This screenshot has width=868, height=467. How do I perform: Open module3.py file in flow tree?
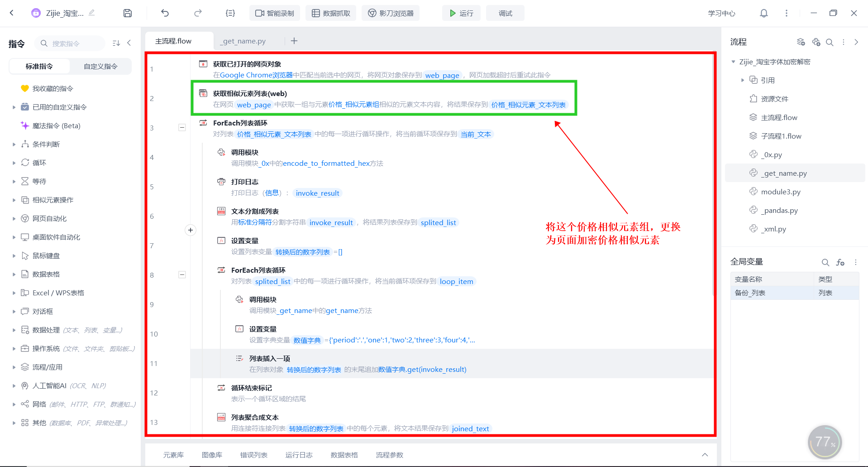(x=781, y=192)
